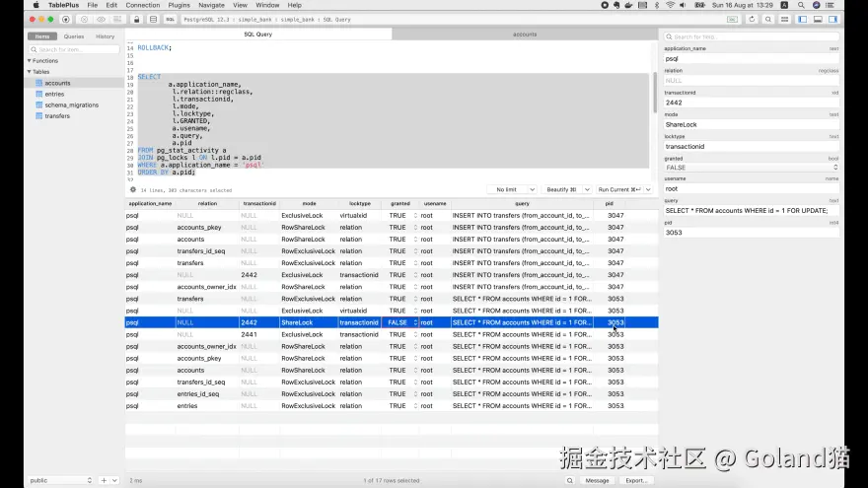The height and width of the screenshot is (488, 868).
Task: Open the File menu
Action: click(x=93, y=5)
